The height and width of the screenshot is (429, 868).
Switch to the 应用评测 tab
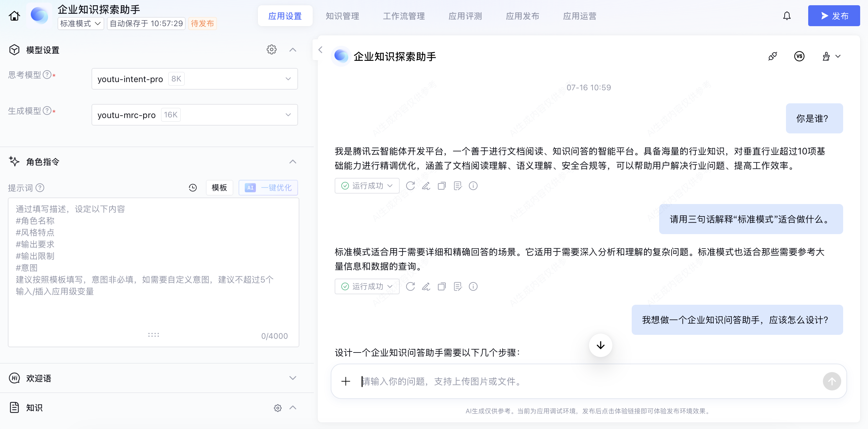pyautogui.click(x=465, y=16)
